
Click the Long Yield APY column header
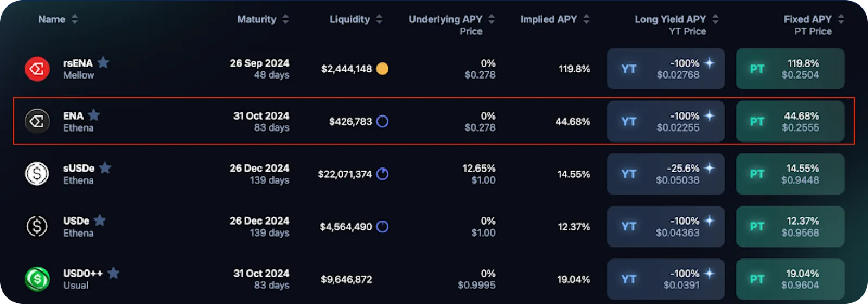(x=671, y=20)
